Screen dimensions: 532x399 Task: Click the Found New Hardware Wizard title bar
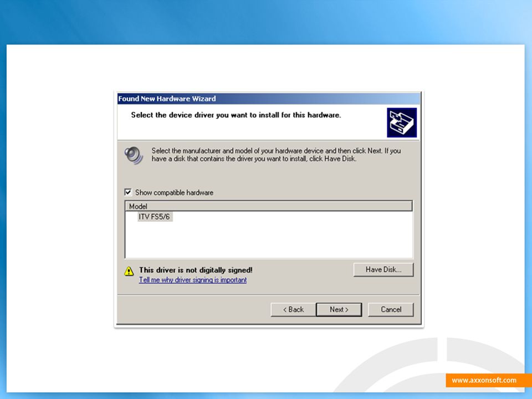coord(269,99)
